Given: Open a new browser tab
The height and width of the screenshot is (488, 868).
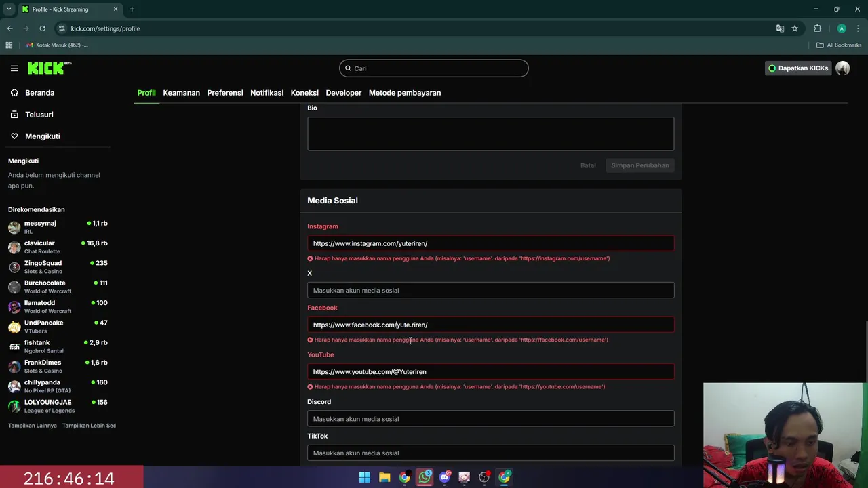Looking at the screenshot, I should [132, 9].
